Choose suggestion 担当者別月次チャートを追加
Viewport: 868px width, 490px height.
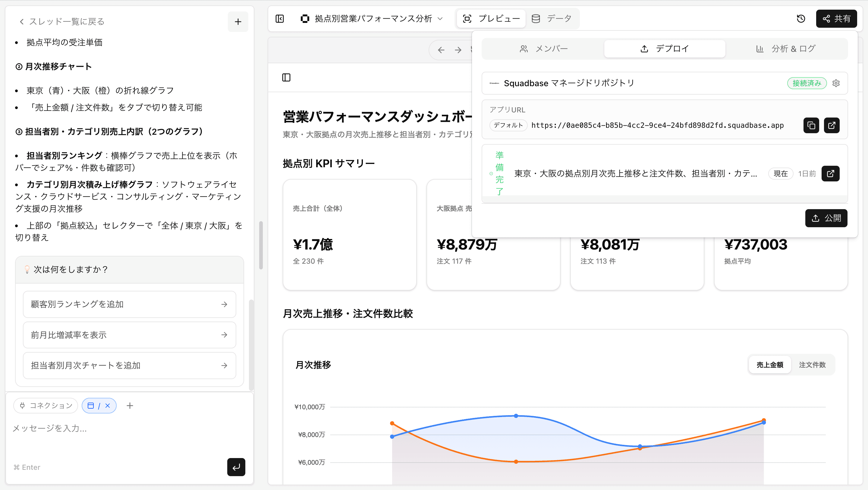[129, 366]
